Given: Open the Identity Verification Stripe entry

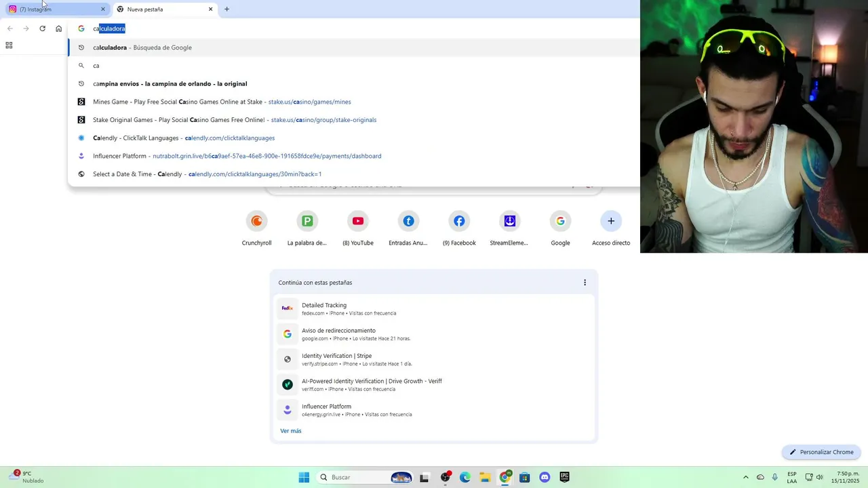Looking at the screenshot, I should [434, 359].
